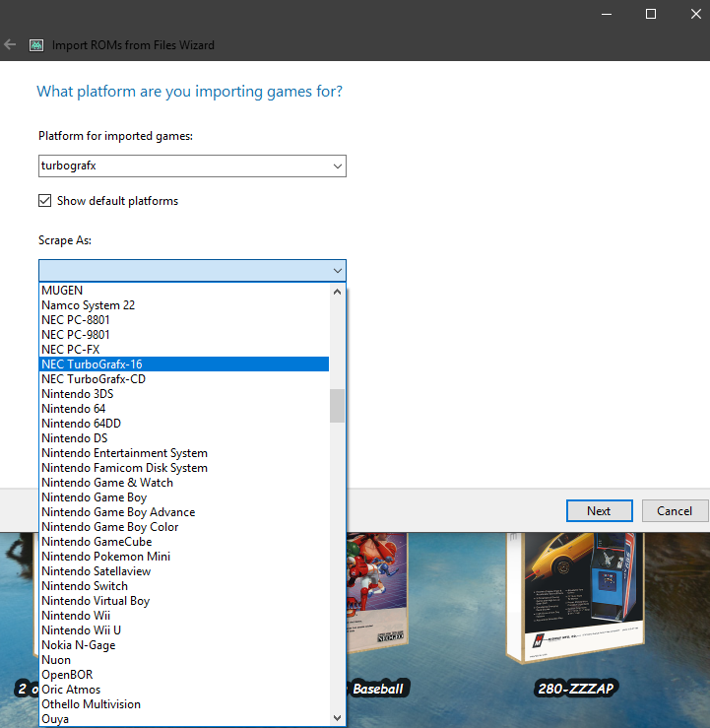
Task: Select the plain Nintendo Game Boy entry
Action: [x=185, y=497]
